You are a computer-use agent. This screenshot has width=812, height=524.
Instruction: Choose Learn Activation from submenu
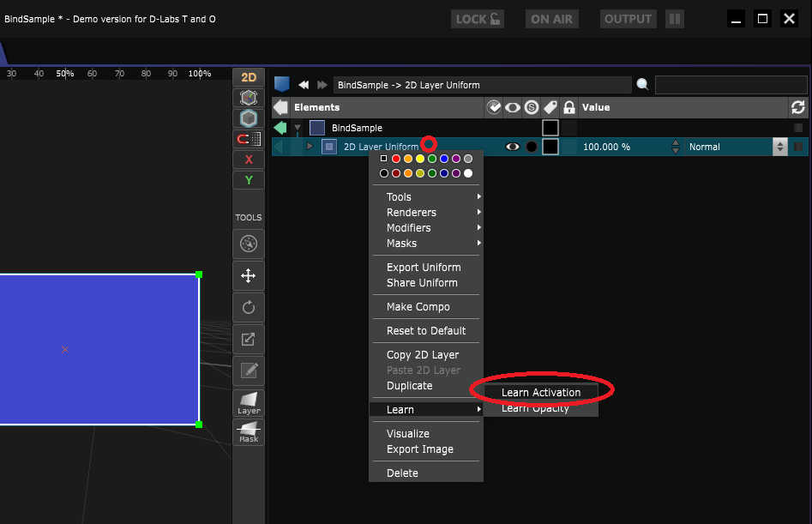[x=541, y=393]
